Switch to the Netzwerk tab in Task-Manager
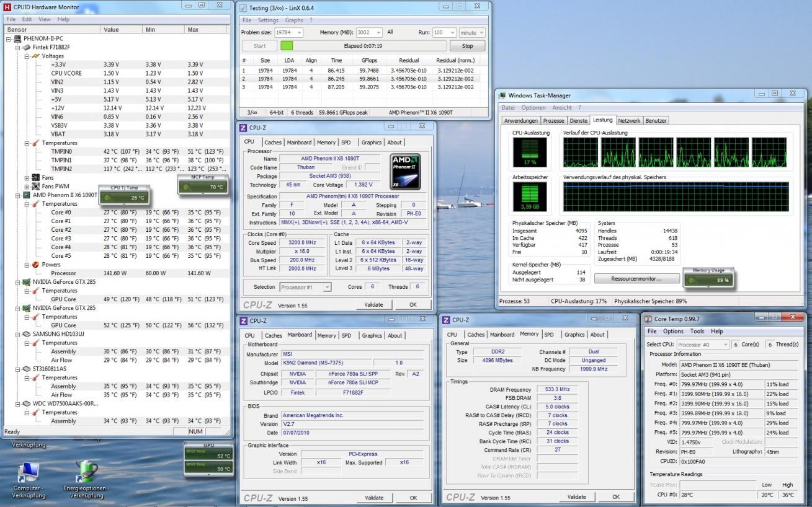The height and width of the screenshot is (507, 812). point(629,121)
